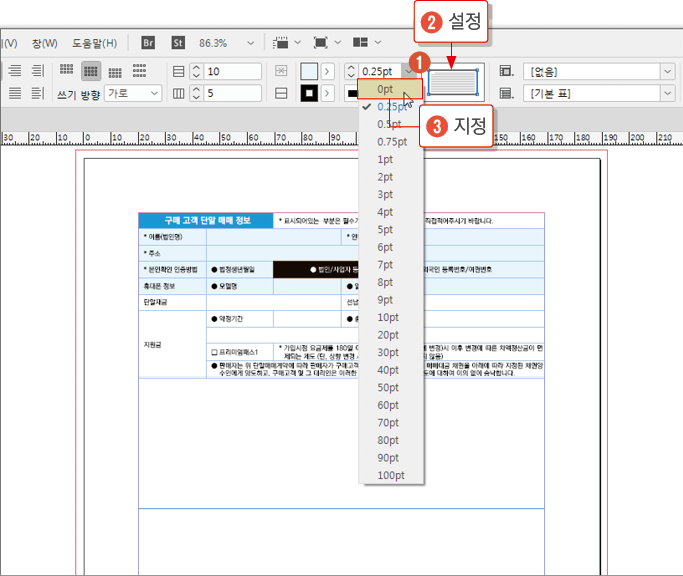The height and width of the screenshot is (576, 683).
Task: Open the 도움말(H) menu
Action: point(95,43)
